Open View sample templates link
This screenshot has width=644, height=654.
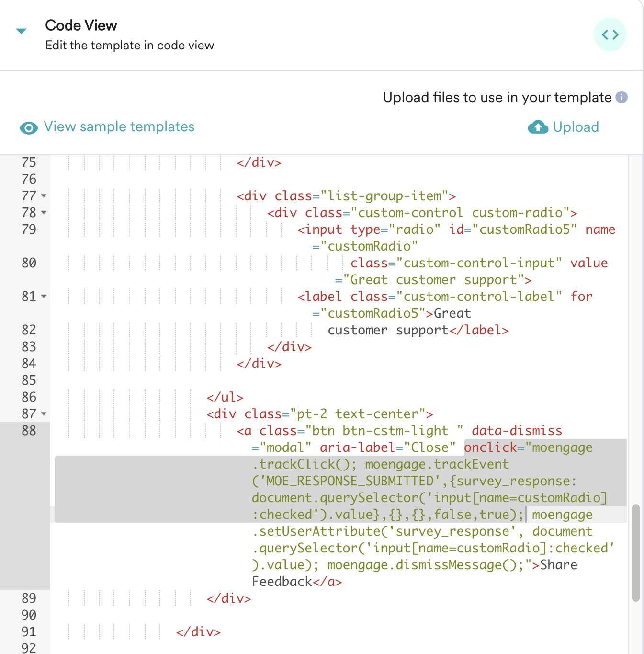(x=119, y=127)
